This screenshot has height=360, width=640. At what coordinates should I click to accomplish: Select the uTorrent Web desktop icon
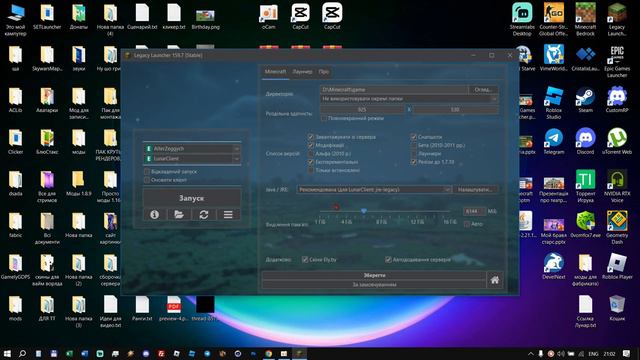pyautogui.click(x=617, y=141)
